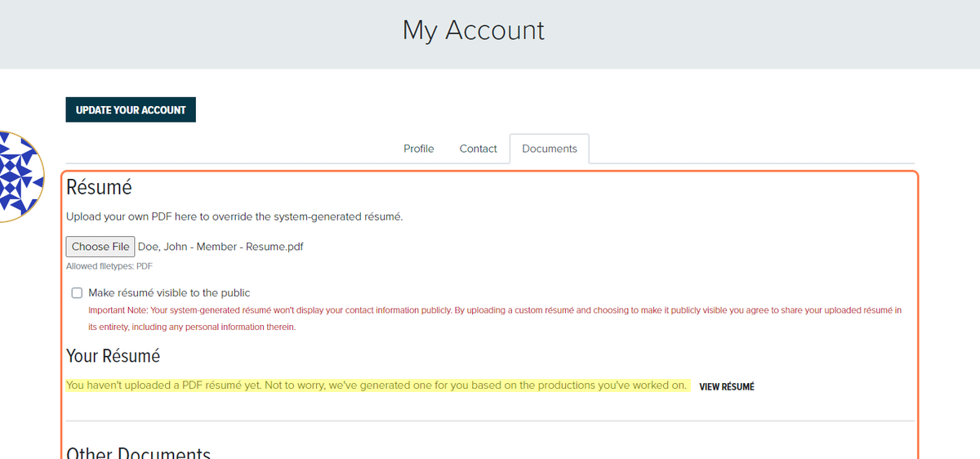Click the 'Allowed filetypes: PDF' hint

pyautogui.click(x=109, y=266)
